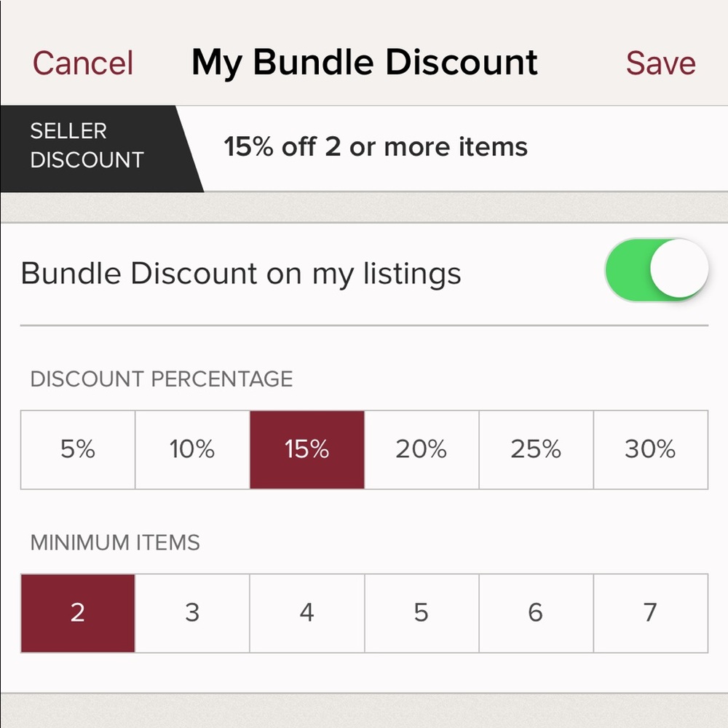Click the My Bundle Discount title
Screen dimensions: 728x728
(x=364, y=62)
